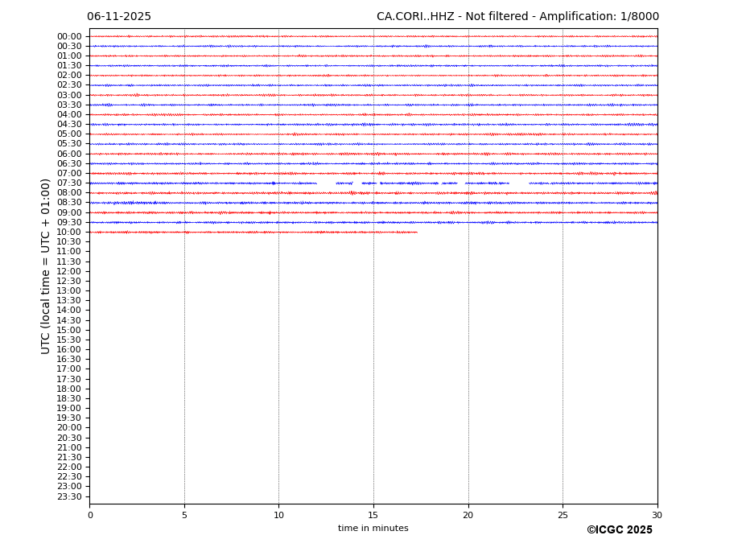Screen dimensions: 746x560
Task: Click the 'time in minutes' axis label
Action: click(x=373, y=529)
